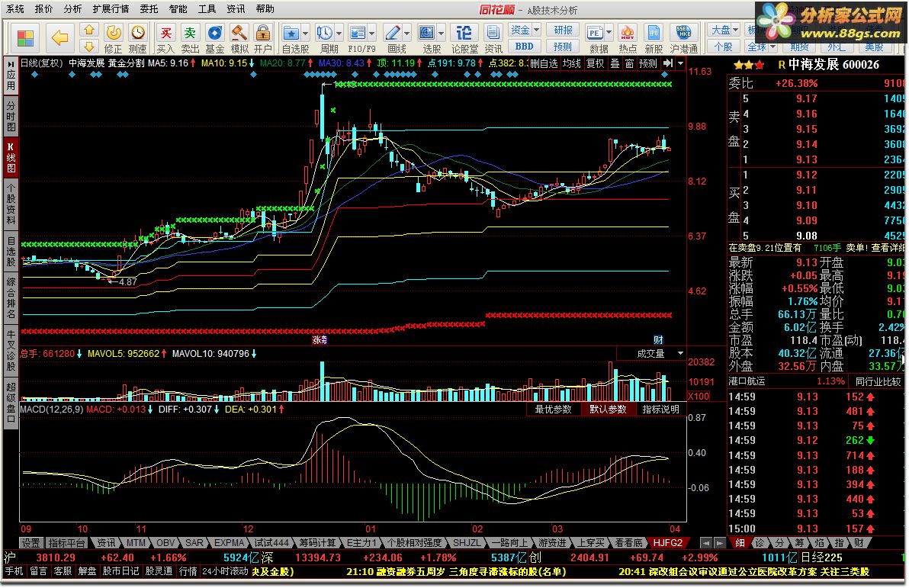This screenshot has width=909, height=588.
Task: Expand the 选股 dropdown arrow
Action: tap(442, 33)
